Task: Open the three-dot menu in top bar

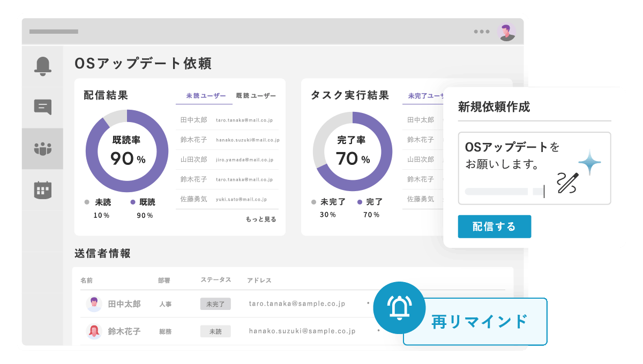Action: point(482,32)
